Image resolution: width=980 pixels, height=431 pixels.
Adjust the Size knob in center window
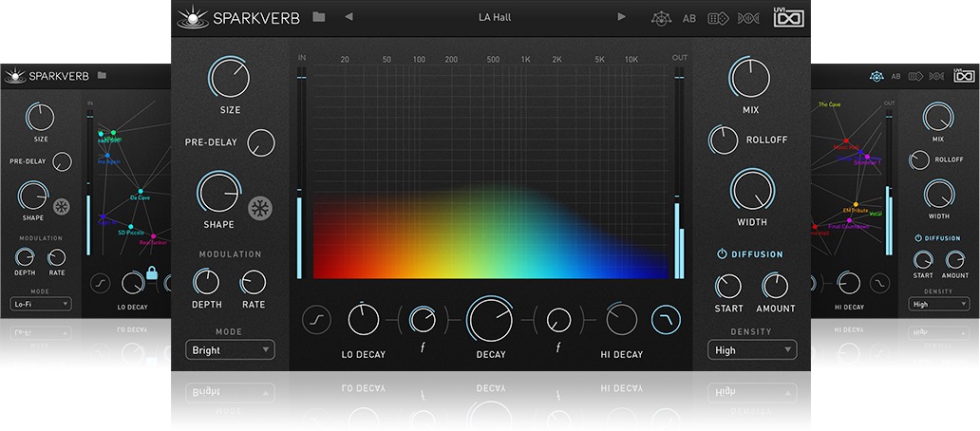229,78
